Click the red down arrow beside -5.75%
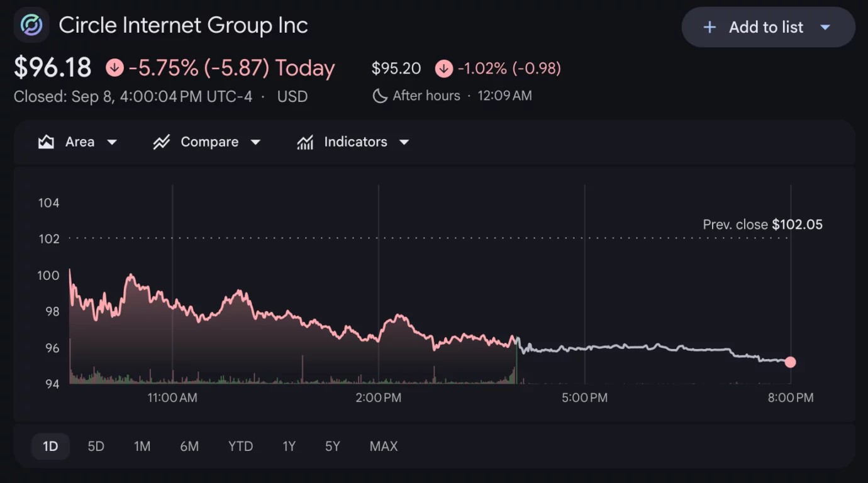The height and width of the screenshot is (483, 868). [x=114, y=67]
